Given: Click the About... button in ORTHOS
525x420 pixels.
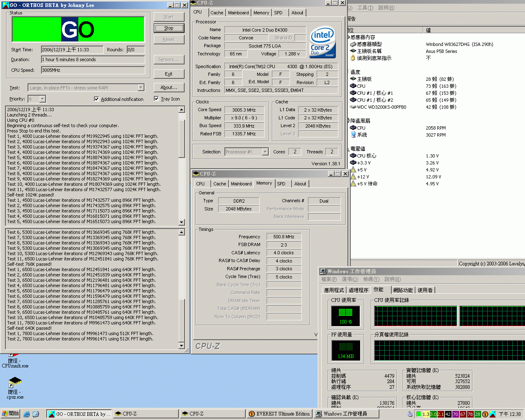Looking at the screenshot, I should point(169,87).
